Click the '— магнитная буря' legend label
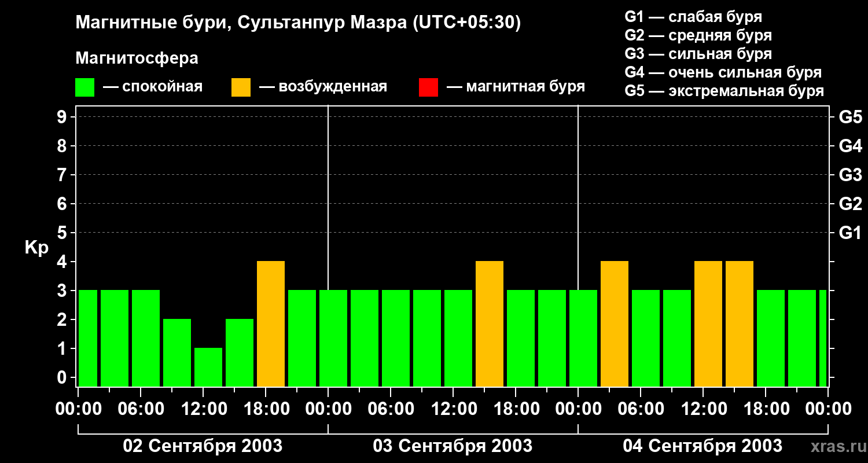 pyautogui.click(x=516, y=87)
